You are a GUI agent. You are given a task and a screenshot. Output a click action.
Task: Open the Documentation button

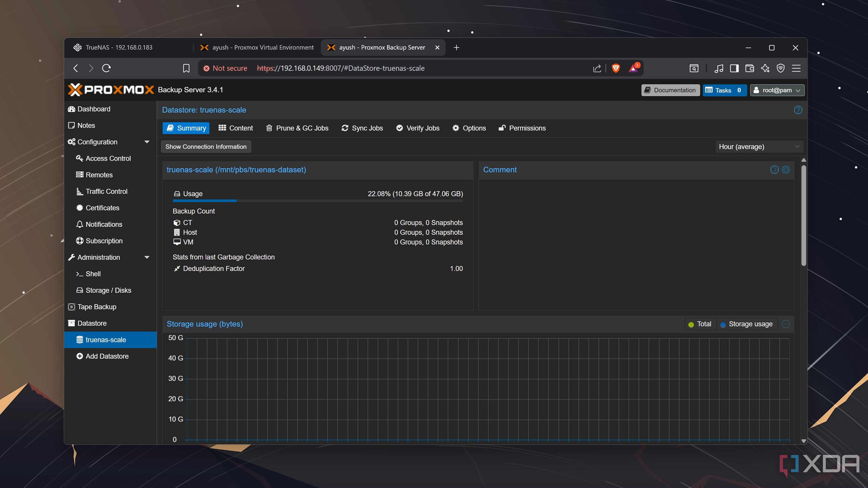(x=670, y=90)
